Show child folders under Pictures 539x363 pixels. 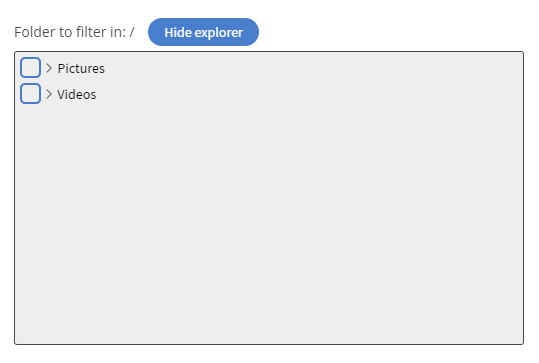[x=49, y=68]
